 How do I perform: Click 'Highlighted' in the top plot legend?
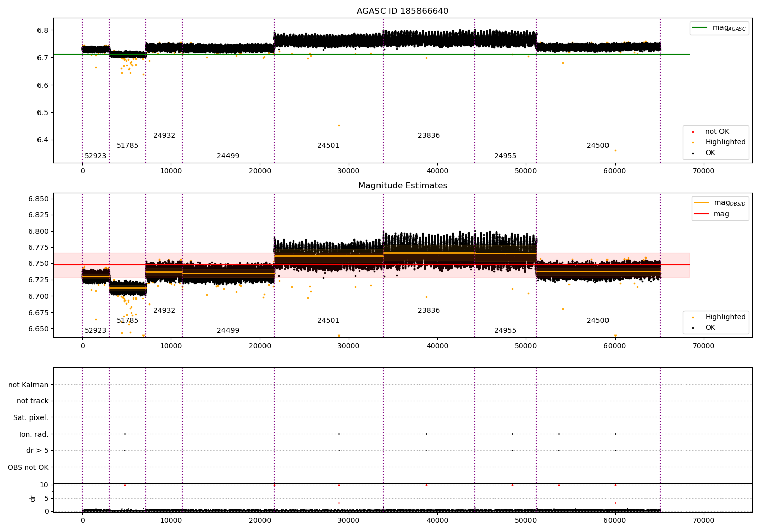(x=725, y=142)
